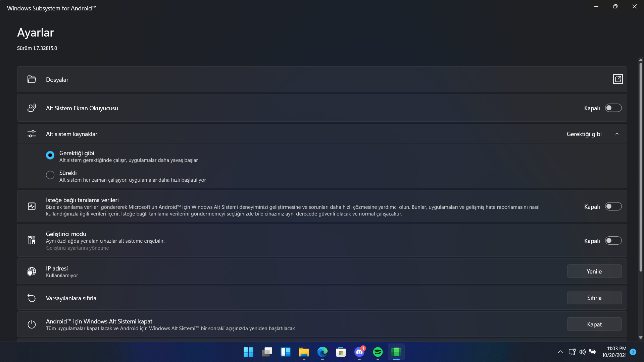Open the notification count badge
This screenshot has width=644, height=362.
[x=633, y=352]
